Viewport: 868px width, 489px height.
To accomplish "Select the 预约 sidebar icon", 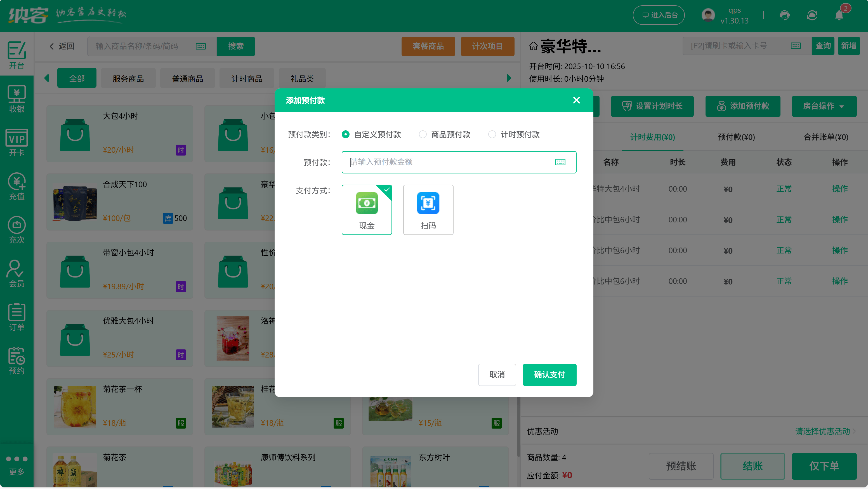I will pyautogui.click(x=16, y=361).
